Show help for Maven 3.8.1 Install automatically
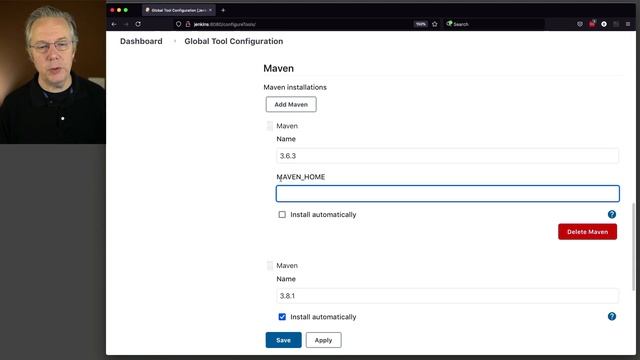 (611, 316)
